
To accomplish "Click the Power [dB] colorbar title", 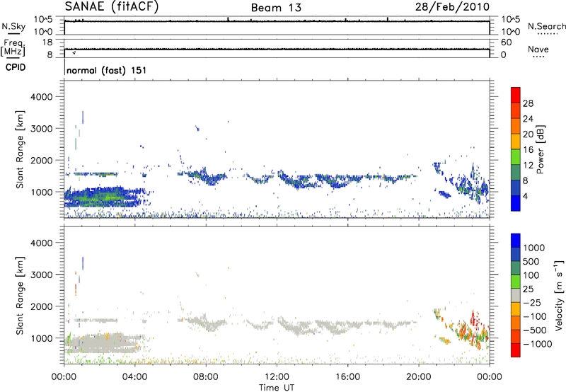I will click(540, 149).
